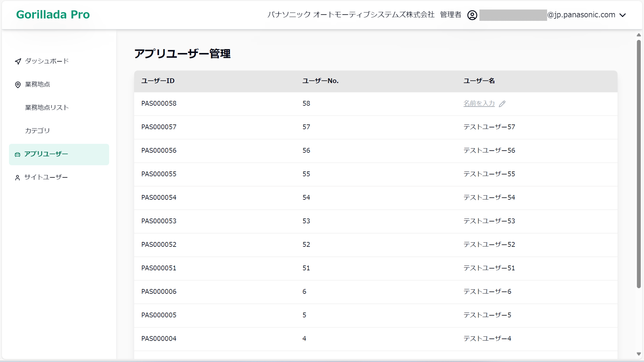644x362 pixels.
Task: Select user ID PAS000054
Action: [x=159, y=197]
